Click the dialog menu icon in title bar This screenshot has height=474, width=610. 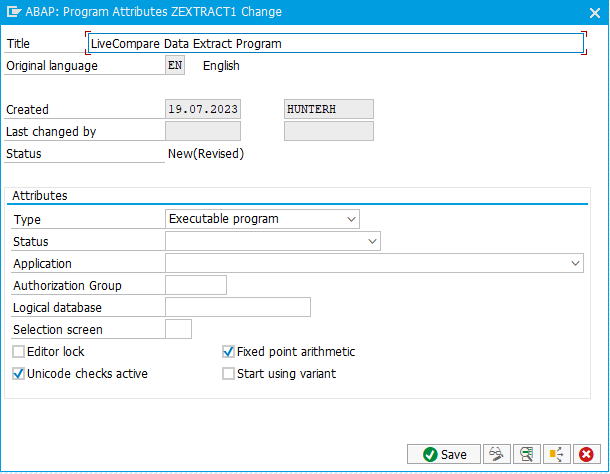coord(14,12)
